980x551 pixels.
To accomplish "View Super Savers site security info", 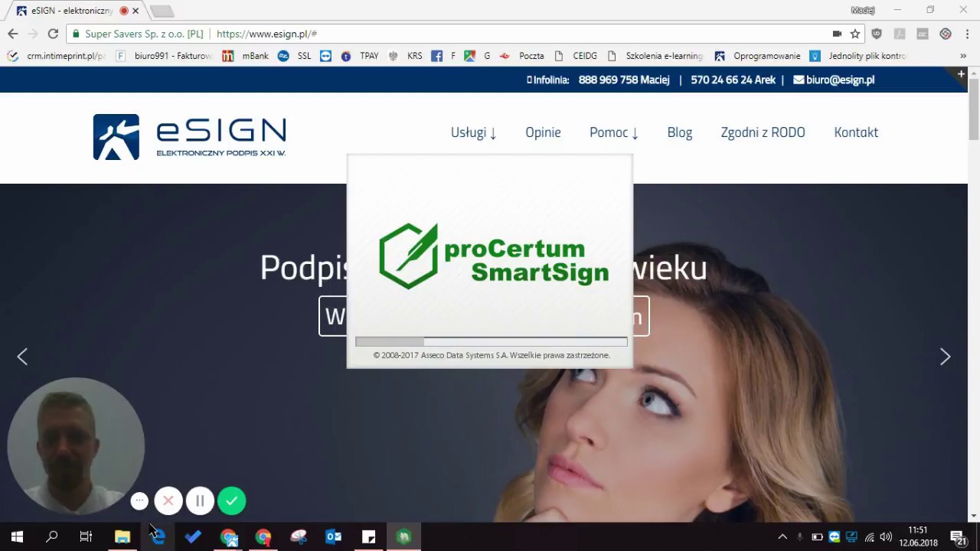I will pyautogui.click(x=137, y=34).
